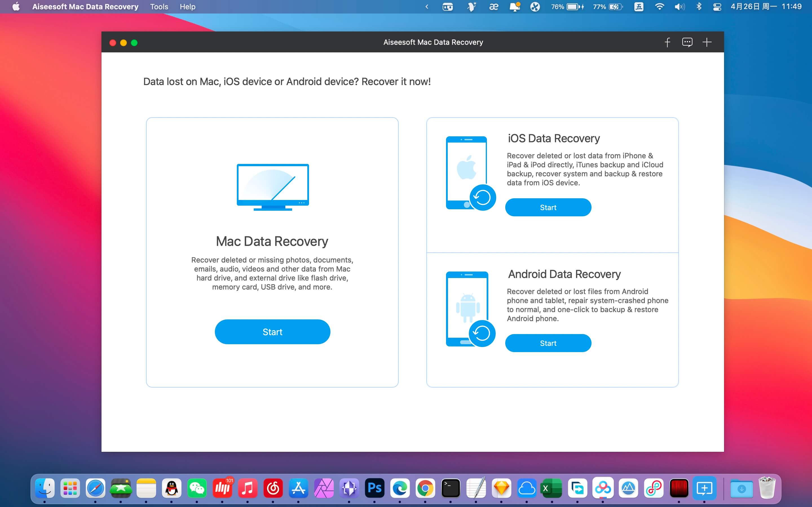
Task: Click the plus icon in title bar
Action: tap(707, 42)
